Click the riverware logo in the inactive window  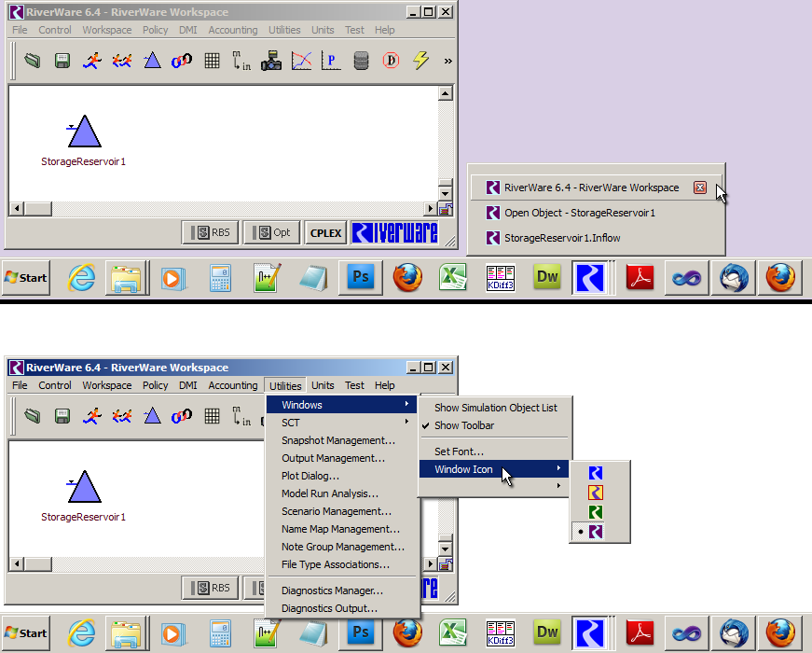coord(394,232)
